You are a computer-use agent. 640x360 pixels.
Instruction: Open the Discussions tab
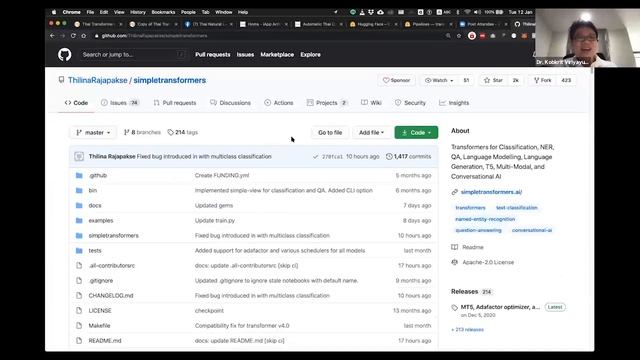[230, 103]
